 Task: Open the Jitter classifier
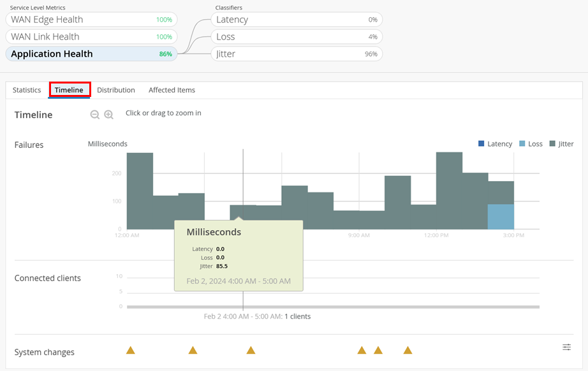297,54
